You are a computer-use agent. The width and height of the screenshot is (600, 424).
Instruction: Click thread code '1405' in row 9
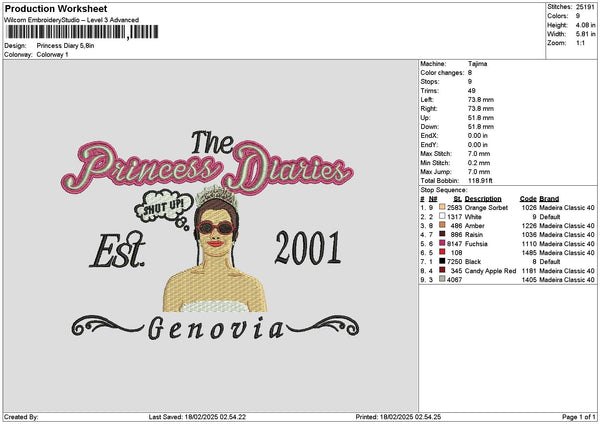529,280
